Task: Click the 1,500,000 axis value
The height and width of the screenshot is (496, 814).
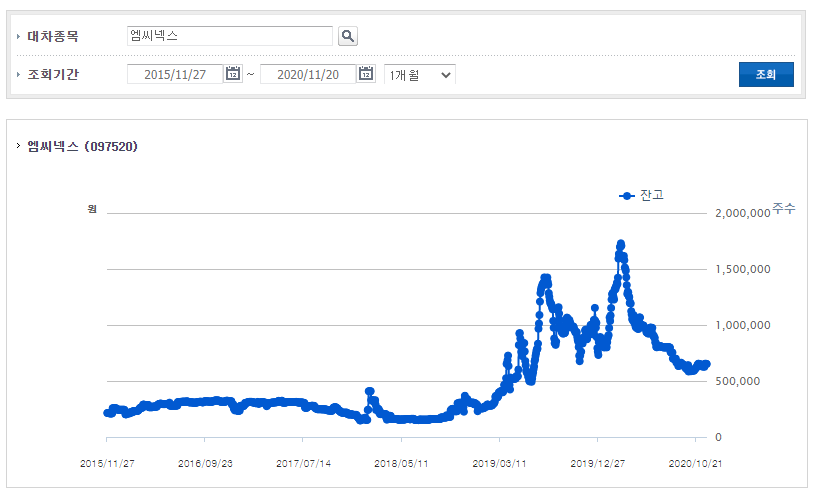Action: 742,269
